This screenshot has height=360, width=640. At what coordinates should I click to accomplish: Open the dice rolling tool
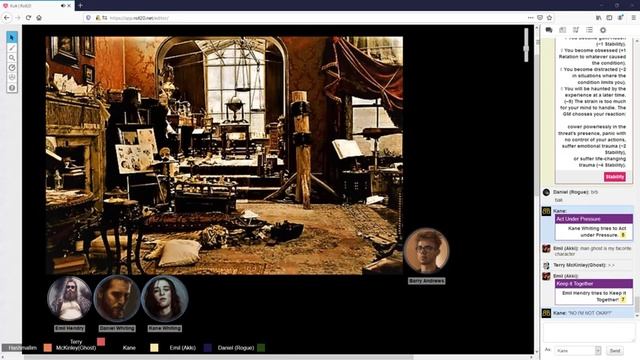[x=12, y=77]
